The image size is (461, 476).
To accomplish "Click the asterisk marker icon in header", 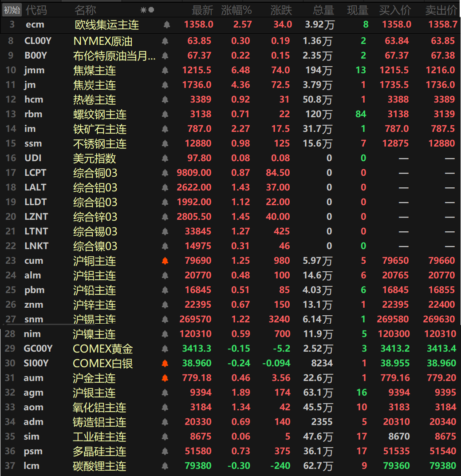I will click(x=143, y=10).
